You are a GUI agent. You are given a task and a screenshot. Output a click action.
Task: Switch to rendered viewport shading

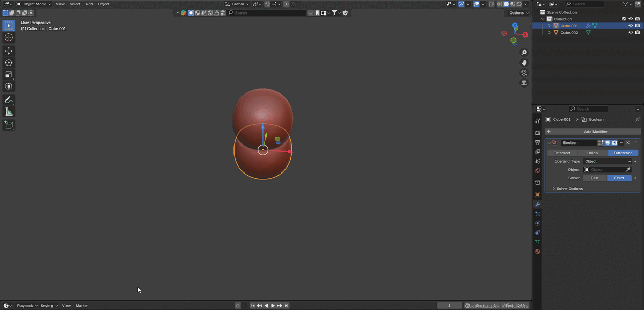519,4
